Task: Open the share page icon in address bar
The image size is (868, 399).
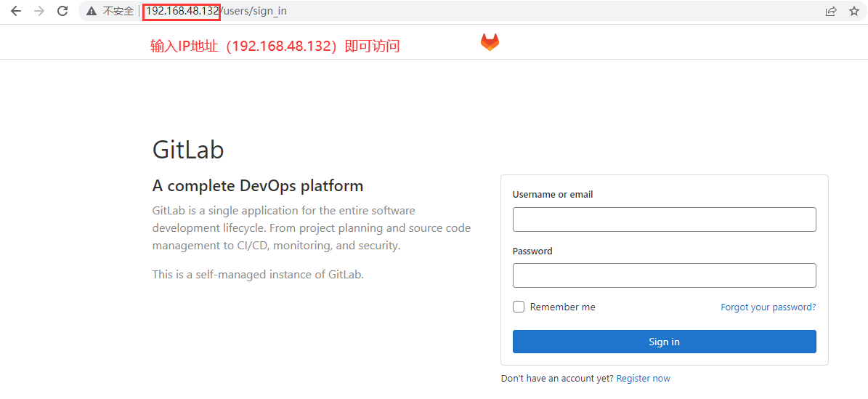Action: [x=831, y=11]
